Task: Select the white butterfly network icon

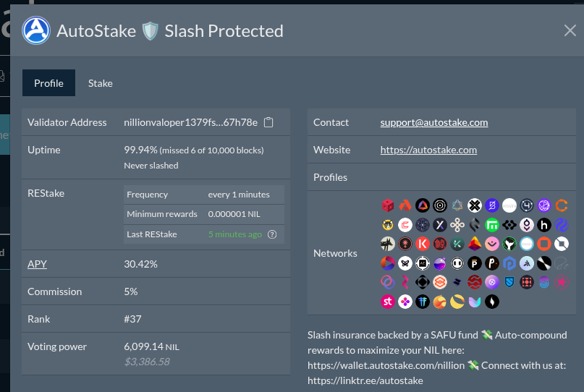Action: [x=405, y=263]
